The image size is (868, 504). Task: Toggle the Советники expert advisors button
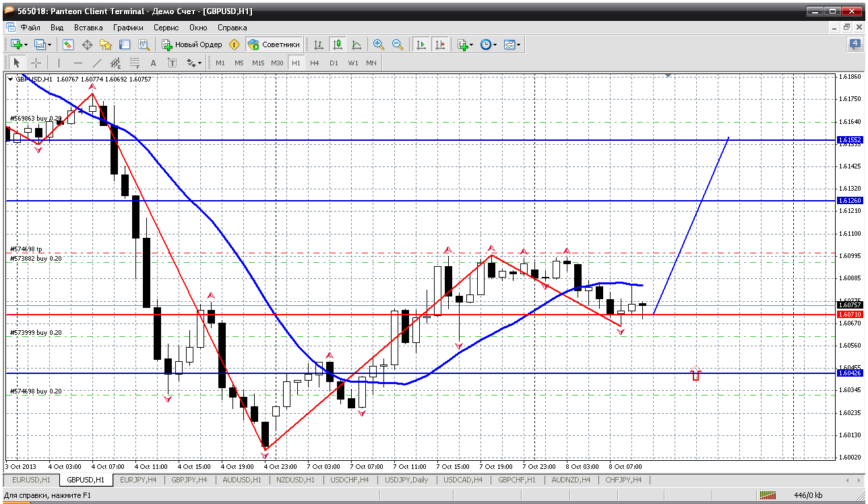274,44
